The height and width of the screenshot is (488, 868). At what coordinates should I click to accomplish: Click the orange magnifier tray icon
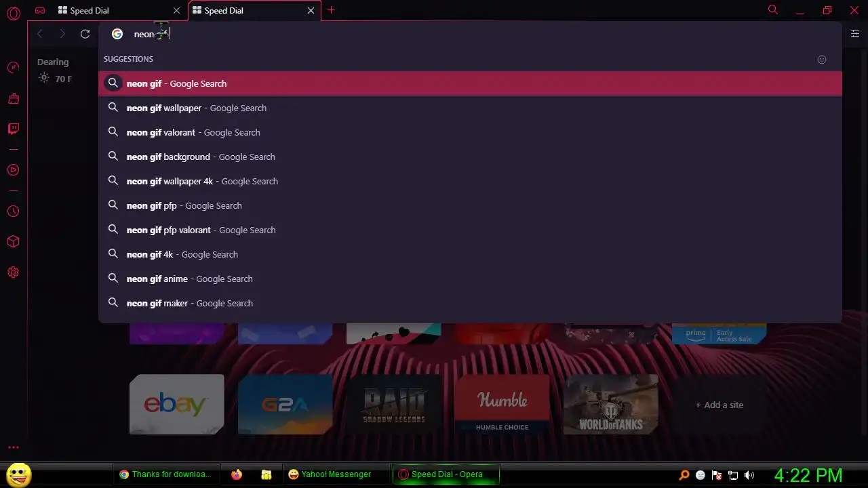tap(684, 475)
